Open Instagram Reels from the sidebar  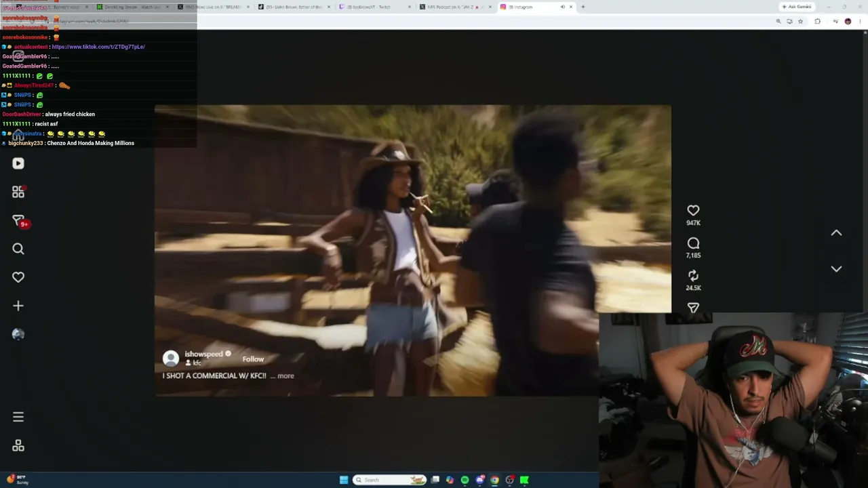click(x=18, y=163)
